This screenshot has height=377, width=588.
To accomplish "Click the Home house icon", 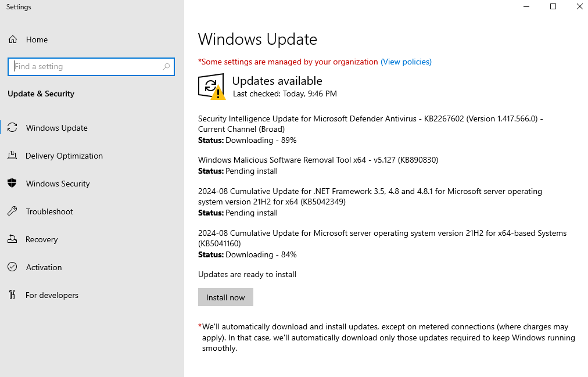I will [x=13, y=40].
